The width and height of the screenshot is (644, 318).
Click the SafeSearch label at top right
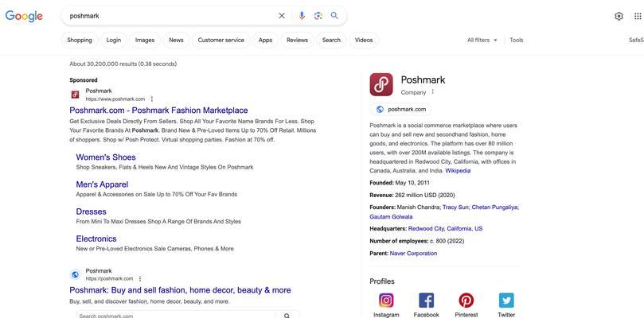(x=636, y=41)
